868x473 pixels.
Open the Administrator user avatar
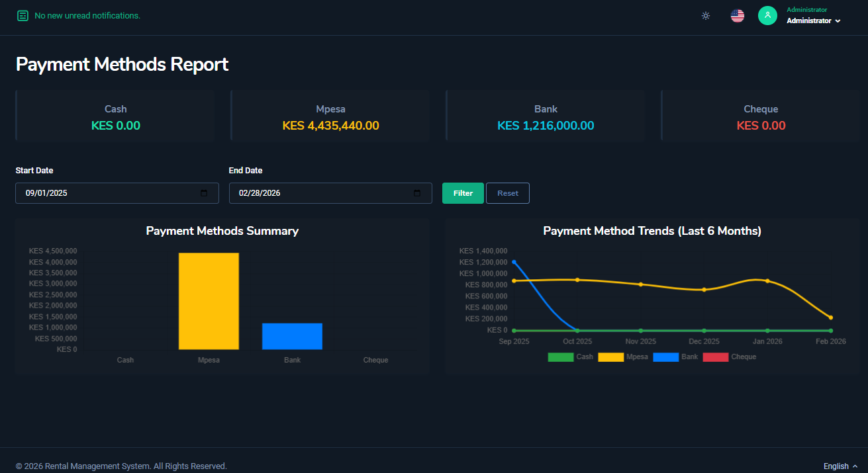[767, 16]
